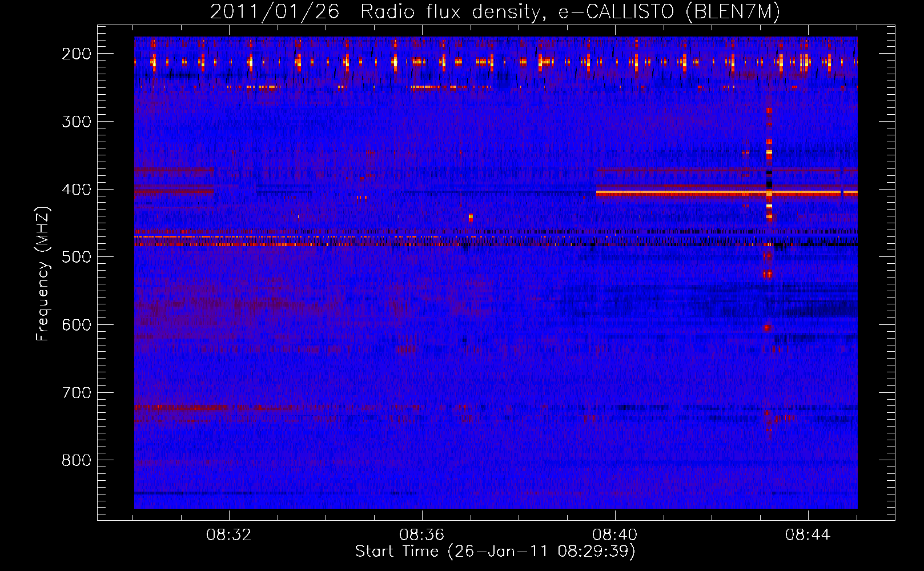Click the 800 frequency tick label
This screenshot has height=571, width=924.
77,460
